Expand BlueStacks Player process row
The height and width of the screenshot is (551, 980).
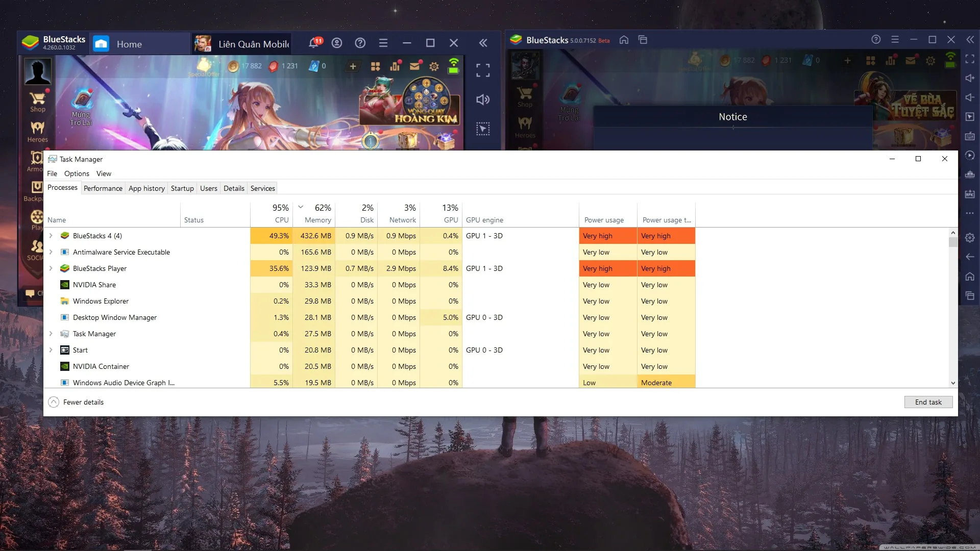51,268
